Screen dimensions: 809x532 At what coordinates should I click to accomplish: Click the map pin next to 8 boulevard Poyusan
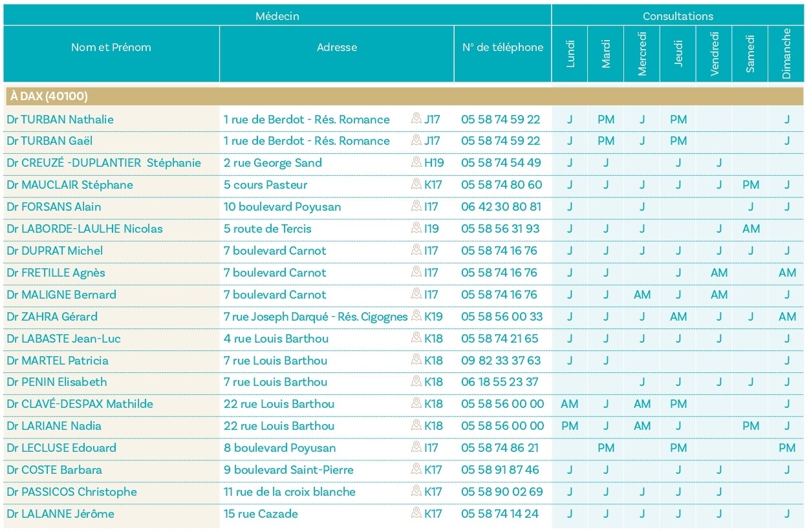416,447
